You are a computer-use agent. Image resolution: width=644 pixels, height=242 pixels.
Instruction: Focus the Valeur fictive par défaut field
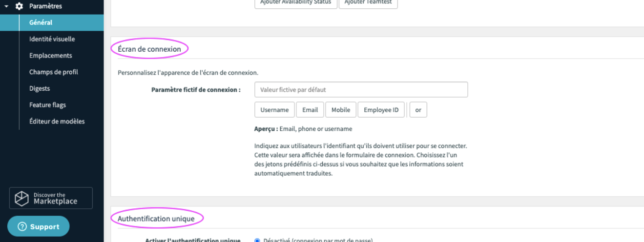(361, 90)
